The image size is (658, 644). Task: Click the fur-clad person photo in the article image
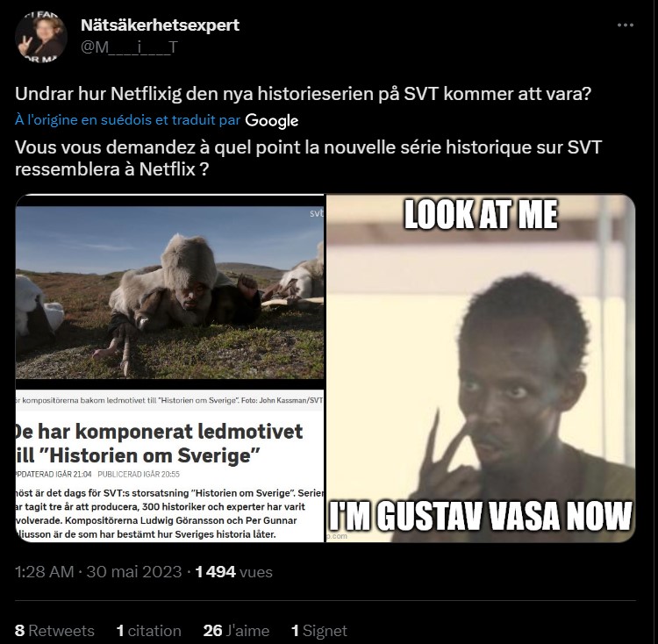[x=170, y=292]
